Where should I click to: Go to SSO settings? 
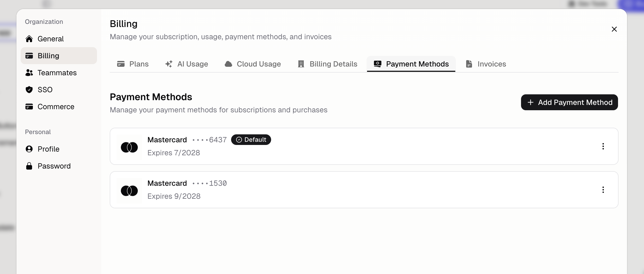pos(59,90)
